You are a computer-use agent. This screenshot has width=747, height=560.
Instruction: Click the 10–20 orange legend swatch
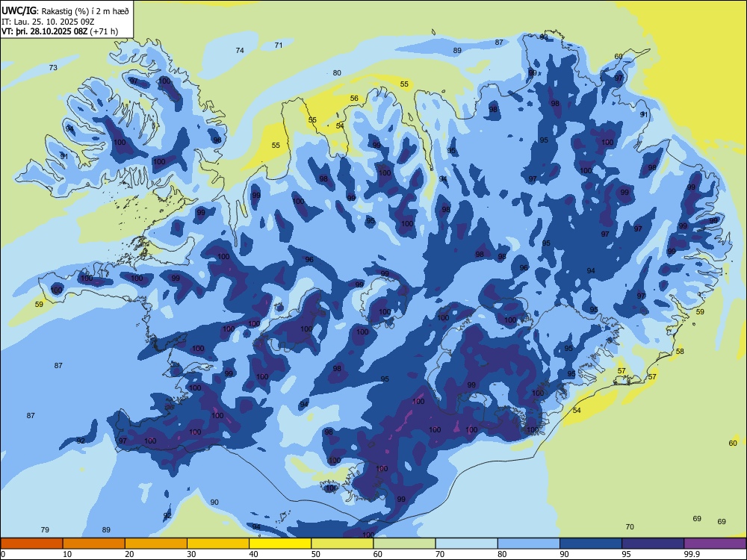(x=94, y=544)
